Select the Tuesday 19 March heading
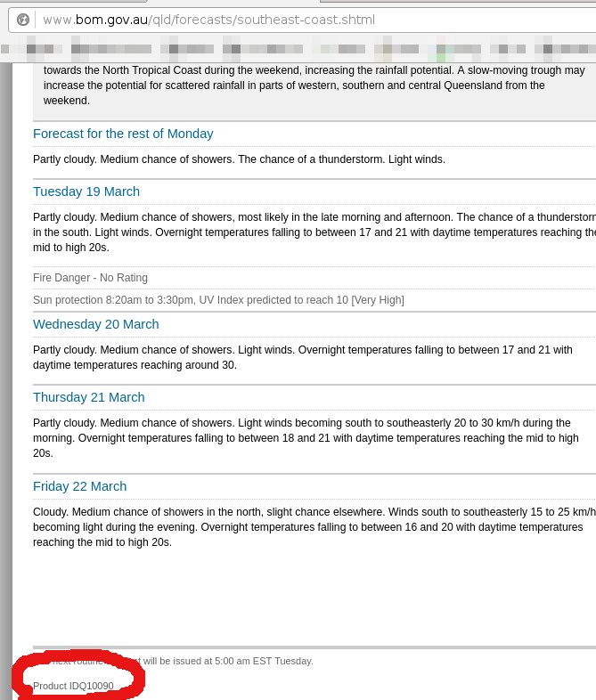 tap(86, 191)
